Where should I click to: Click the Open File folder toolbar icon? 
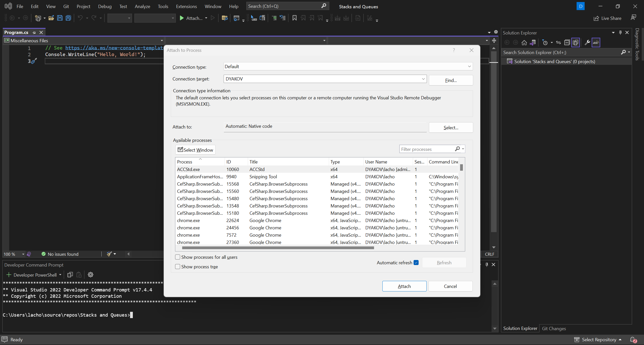[51, 18]
